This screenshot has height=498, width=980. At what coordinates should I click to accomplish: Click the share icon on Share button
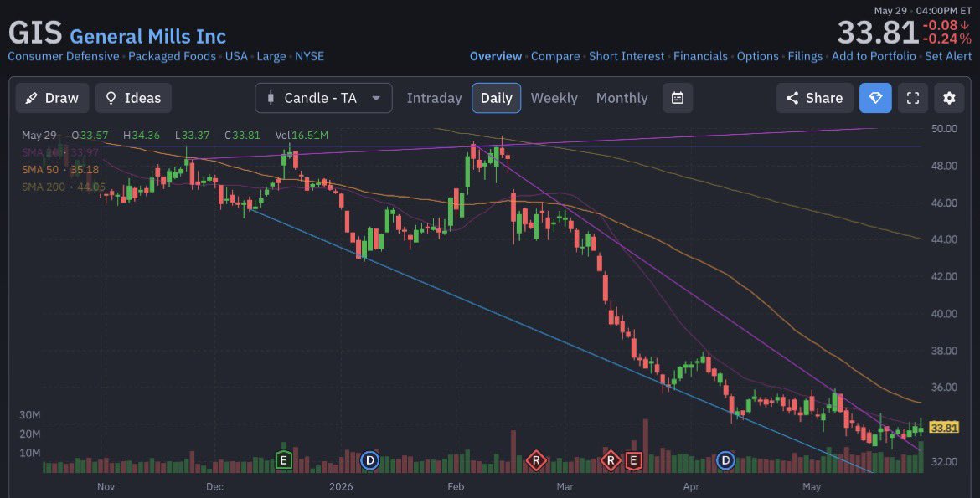(792, 98)
